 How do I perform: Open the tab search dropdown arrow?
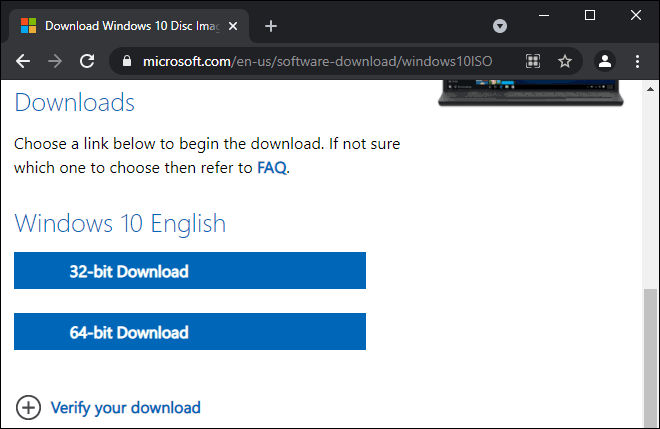pos(500,26)
